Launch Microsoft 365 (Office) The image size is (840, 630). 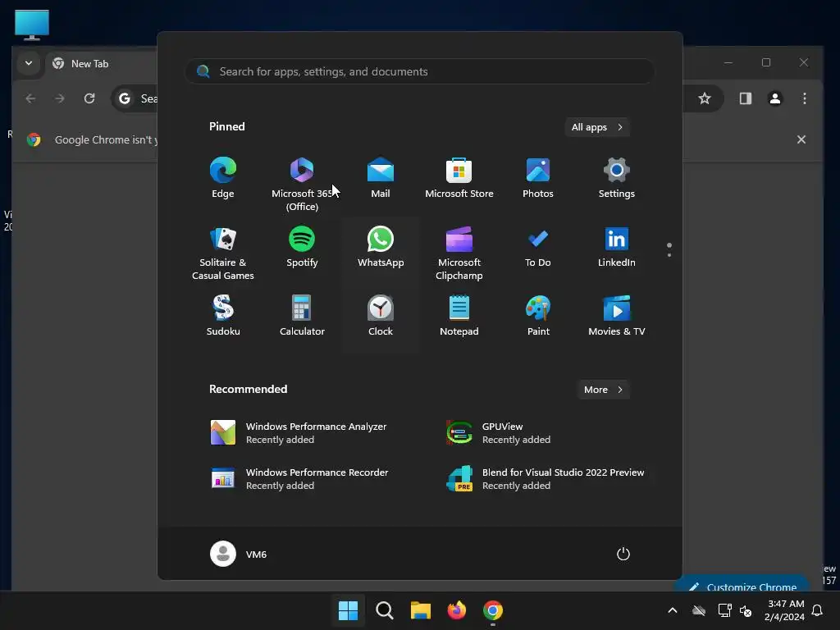(302, 183)
